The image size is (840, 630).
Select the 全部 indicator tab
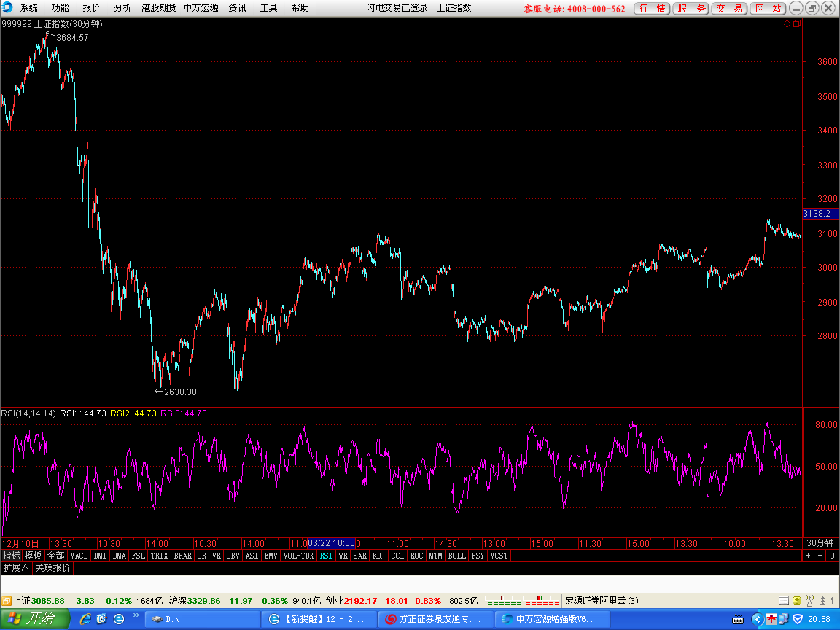click(x=55, y=556)
